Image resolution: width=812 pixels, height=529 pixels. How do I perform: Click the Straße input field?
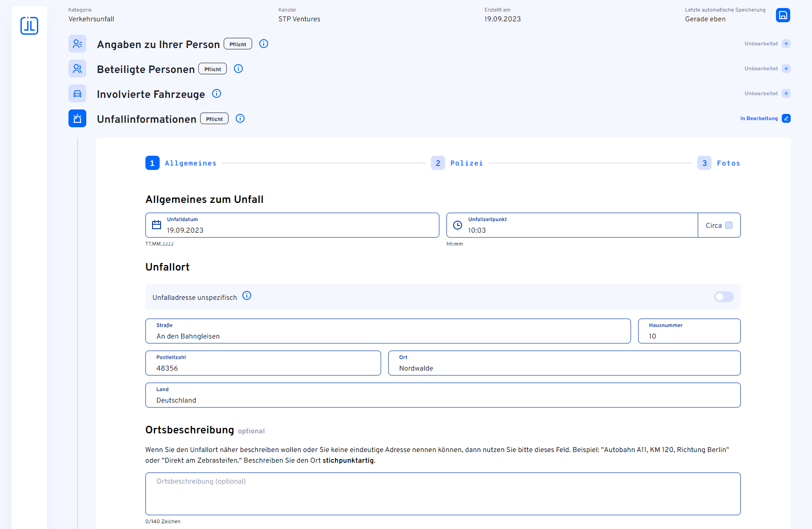tap(388, 331)
